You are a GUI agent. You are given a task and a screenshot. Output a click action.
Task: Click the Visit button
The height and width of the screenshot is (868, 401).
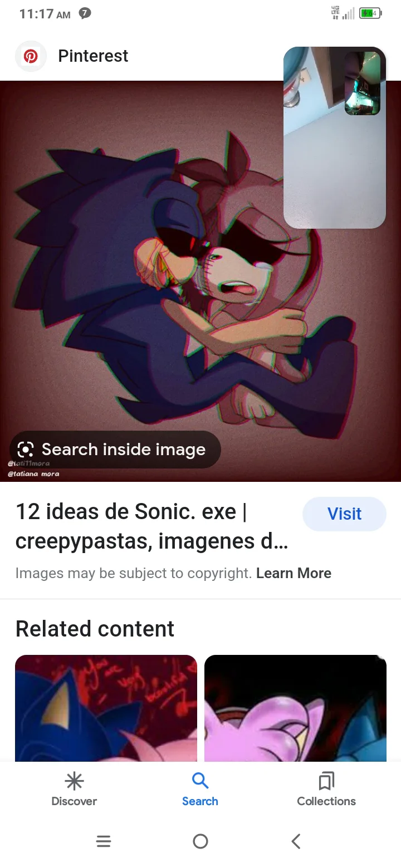point(344,514)
